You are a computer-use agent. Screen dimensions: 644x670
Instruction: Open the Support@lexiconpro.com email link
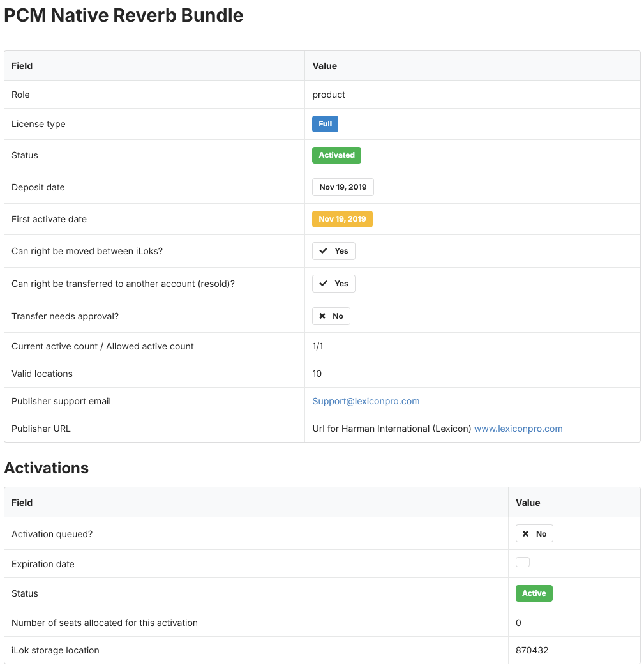366,401
